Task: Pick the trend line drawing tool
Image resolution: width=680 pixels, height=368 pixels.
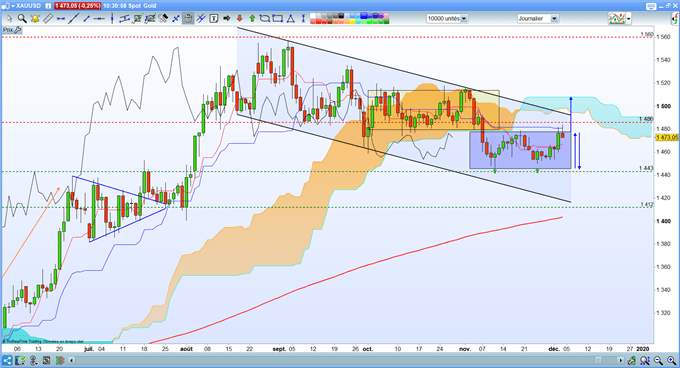Action: click(74, 18)
